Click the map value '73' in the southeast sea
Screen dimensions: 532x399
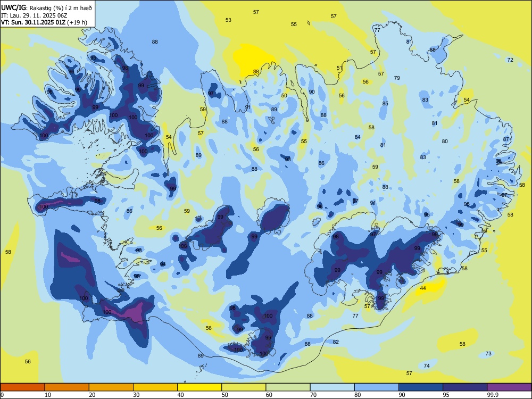tap(488, 353)
